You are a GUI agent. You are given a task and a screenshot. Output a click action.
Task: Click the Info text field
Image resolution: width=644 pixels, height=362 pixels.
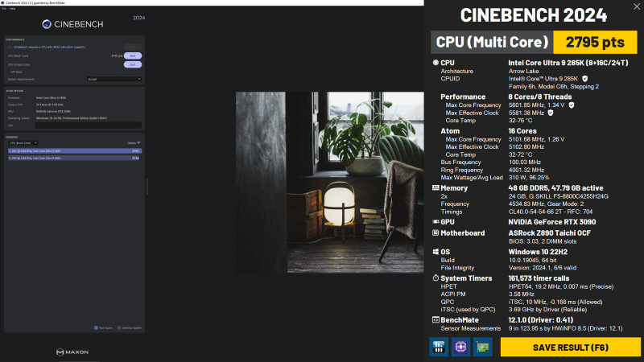tap(89, 125)
